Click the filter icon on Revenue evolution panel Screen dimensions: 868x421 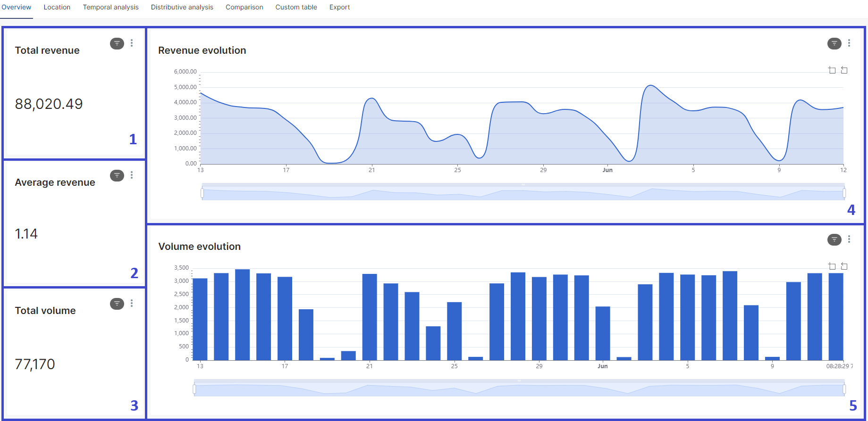point(834,43)
